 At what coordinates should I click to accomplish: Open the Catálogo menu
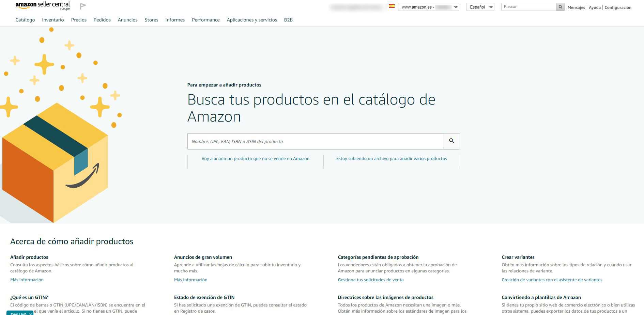tap(25, 20)
